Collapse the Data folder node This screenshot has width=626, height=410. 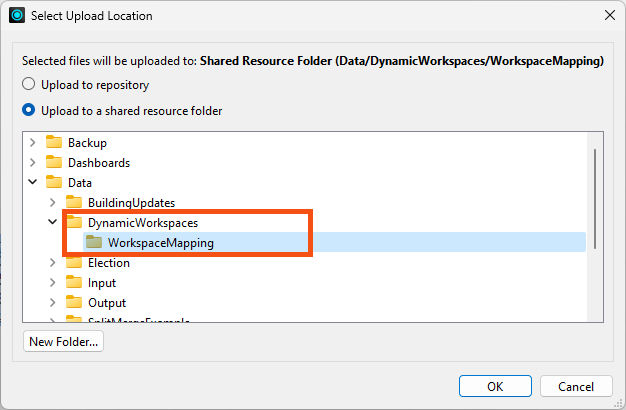click(33, 183)
